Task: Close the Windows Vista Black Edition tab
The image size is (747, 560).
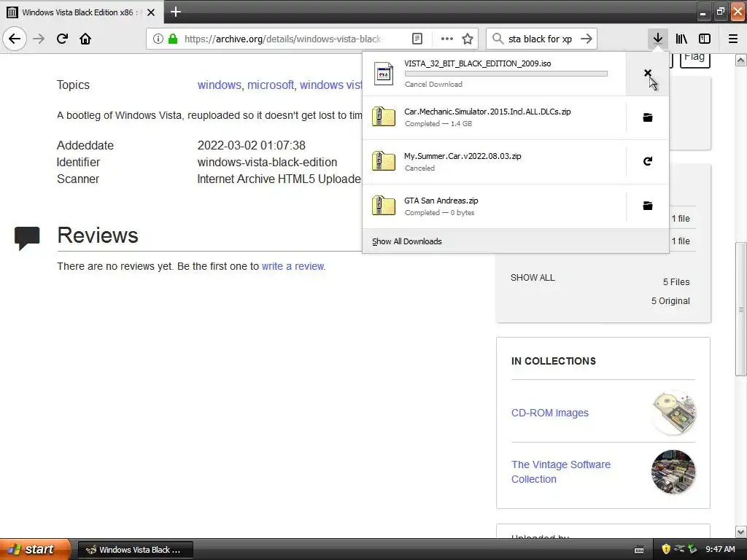Action: 151,12
